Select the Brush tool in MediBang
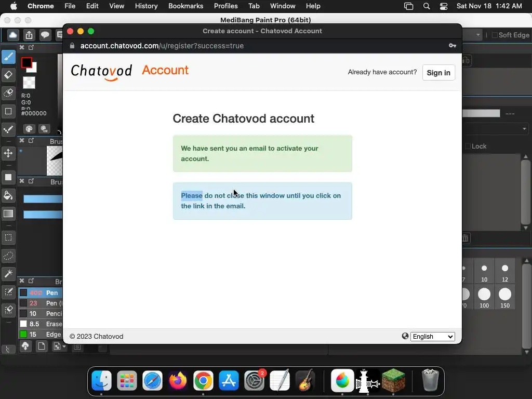 pos(8,57)
